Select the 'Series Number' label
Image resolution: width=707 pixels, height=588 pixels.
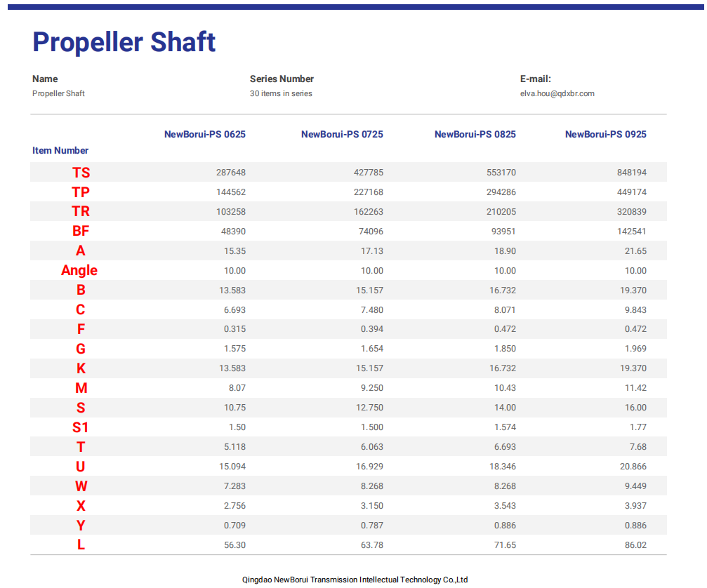click(x=282, y=79)
